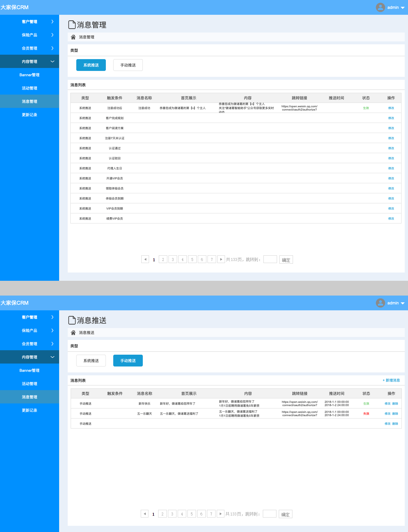Click 修改 for 续费VIP会员 row
Image resolution: width=408 pixels, height=532 pixels.
pos(391,218)
